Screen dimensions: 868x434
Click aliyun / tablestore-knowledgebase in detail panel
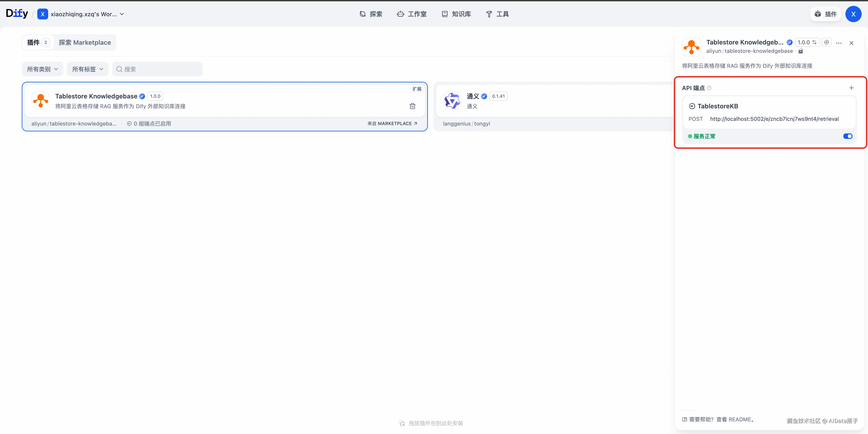click(749, 51)
